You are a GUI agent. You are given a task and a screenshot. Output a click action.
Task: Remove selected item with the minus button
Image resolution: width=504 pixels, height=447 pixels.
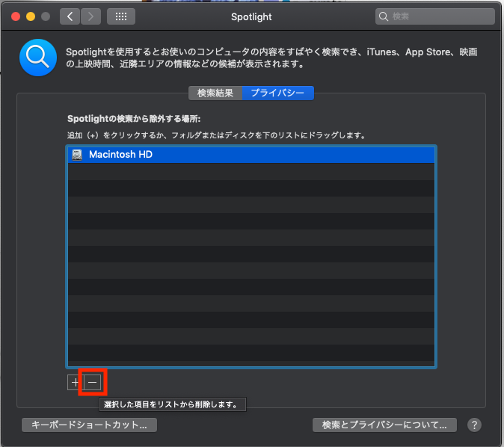click(x=92, y=382)
